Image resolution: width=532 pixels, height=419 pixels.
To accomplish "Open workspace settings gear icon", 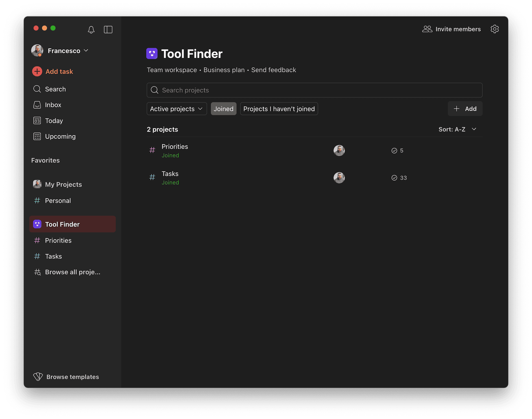I will click(x=495, y=29).
